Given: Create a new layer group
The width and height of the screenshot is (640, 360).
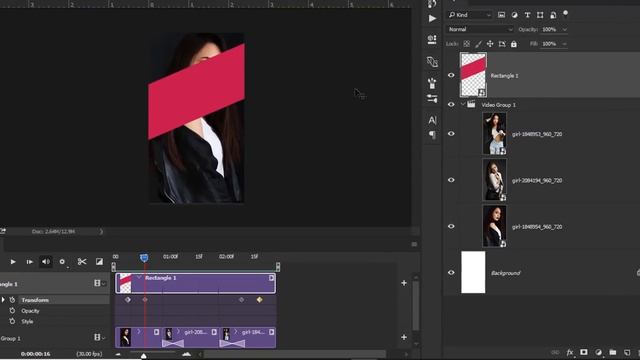Looking at the screenshot, I should [x=613, y=352].
